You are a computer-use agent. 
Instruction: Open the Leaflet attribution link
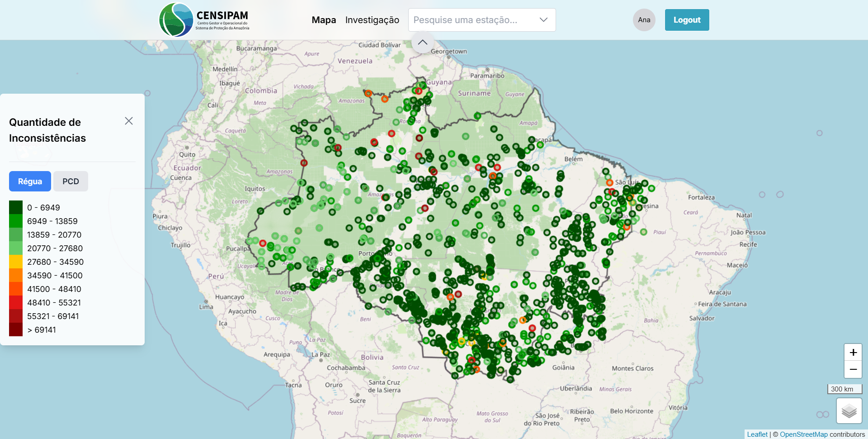click(757, 434)
